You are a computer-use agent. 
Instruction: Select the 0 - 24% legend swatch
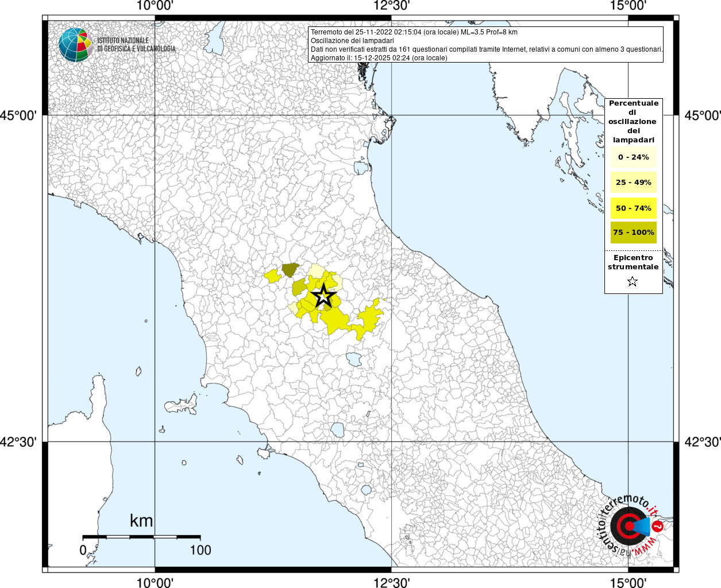coord(634,157)
